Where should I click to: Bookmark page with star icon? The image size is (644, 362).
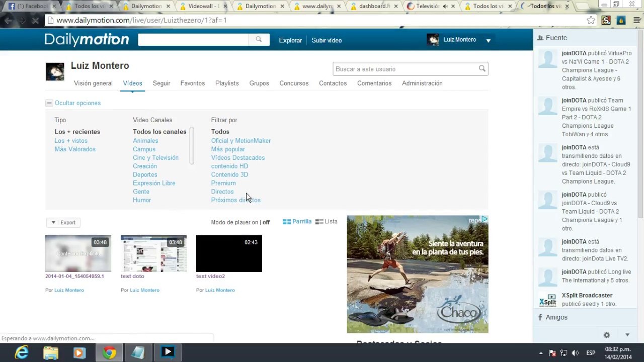[x=591, y=20]
